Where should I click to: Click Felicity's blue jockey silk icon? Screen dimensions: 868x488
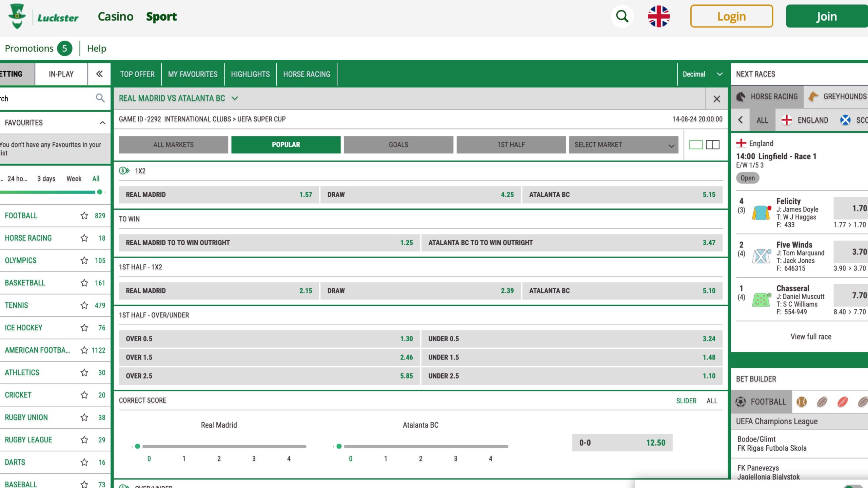[x=762, y=212]
